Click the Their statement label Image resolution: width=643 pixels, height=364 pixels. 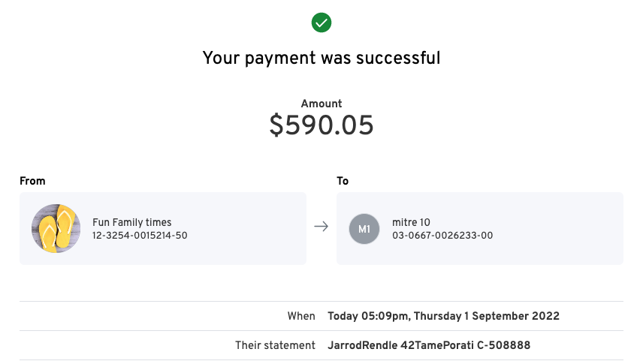coord(275,345)
